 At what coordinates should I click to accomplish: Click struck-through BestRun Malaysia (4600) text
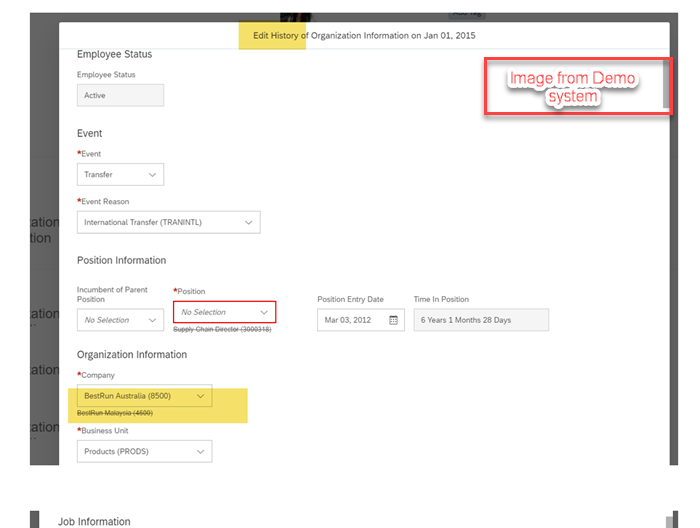pyautogui.click(x=115, y=413)
